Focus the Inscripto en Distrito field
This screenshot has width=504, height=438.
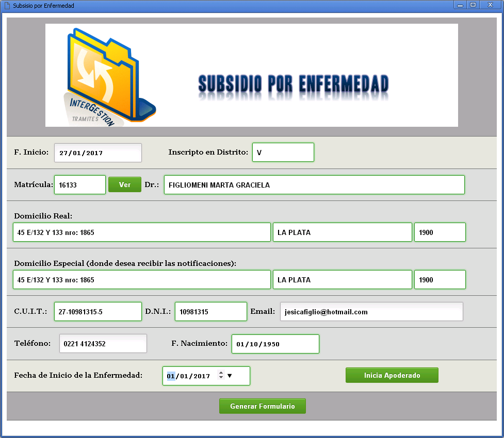283,152
